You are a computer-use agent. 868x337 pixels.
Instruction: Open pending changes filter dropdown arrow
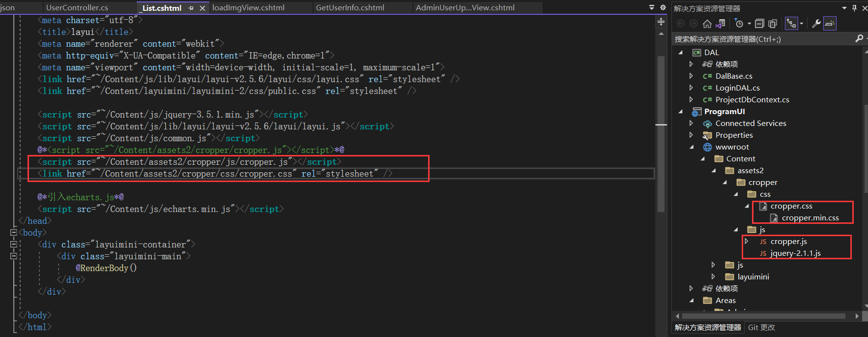[749, 24]
